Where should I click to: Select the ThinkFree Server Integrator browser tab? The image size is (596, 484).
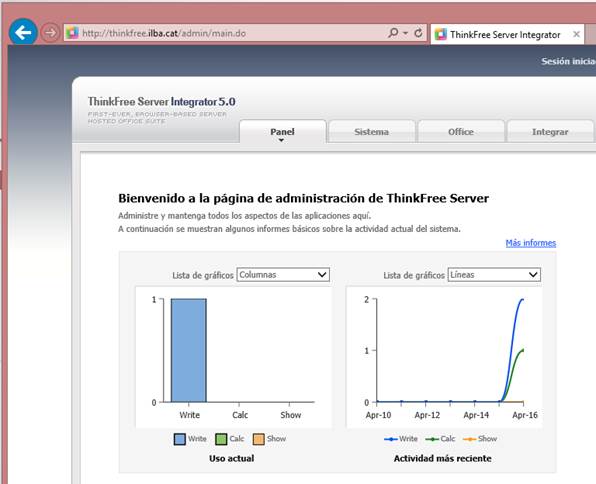tap(507, 34)
